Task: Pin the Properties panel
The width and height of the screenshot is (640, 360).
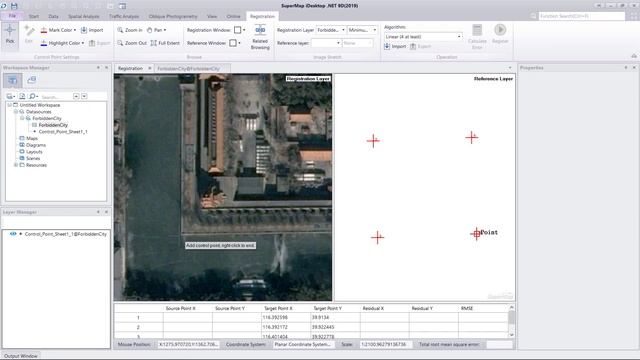Action: 626,68
